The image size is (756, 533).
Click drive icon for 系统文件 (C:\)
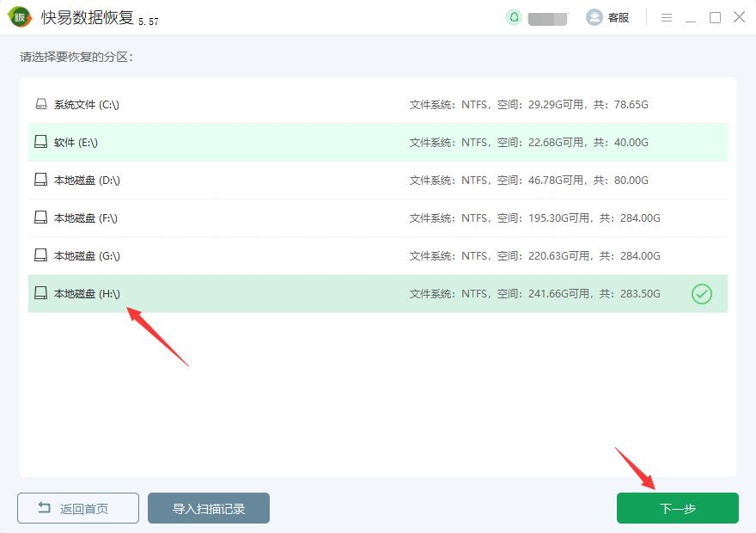coord(40,105)
